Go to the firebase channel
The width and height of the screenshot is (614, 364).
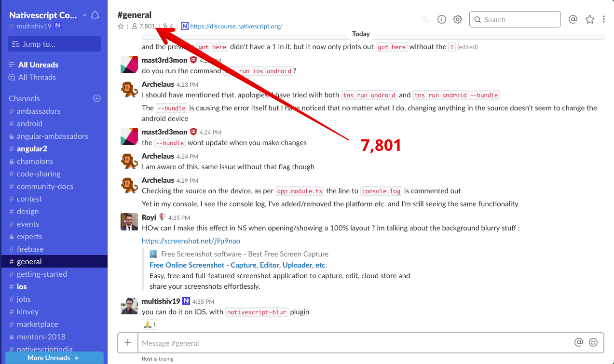[30, 249]
